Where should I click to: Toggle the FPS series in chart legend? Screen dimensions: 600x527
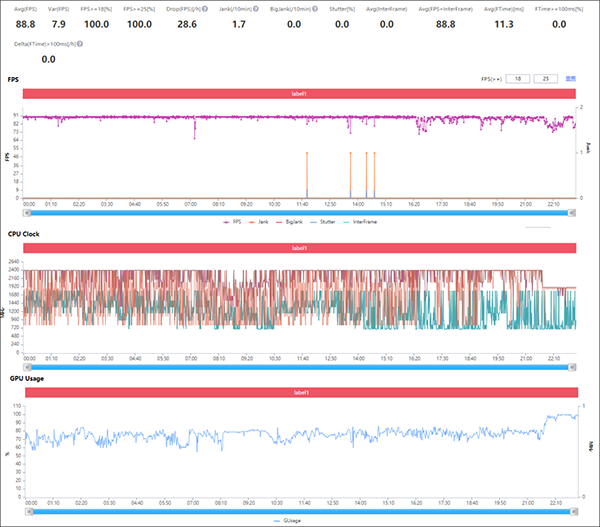tap(232, 222)
